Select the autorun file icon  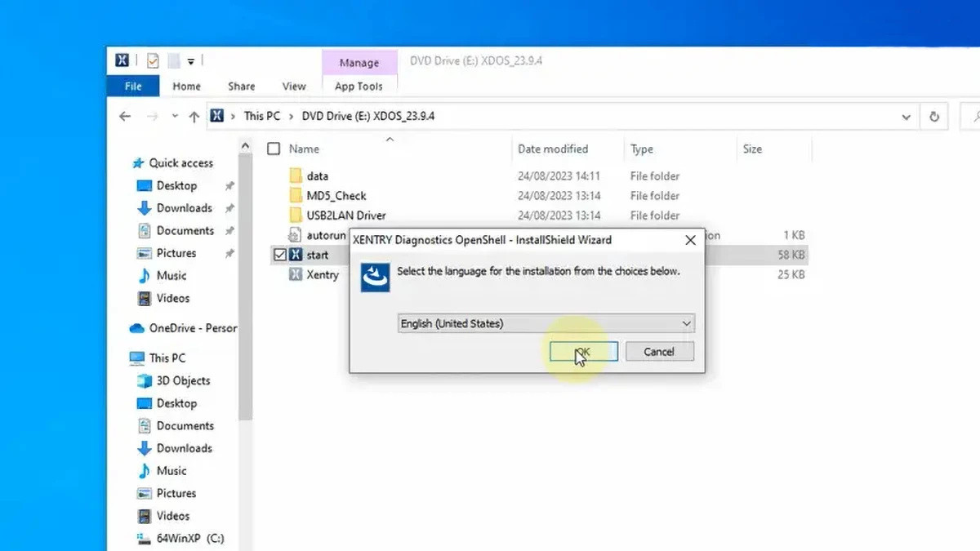(296, 235)
